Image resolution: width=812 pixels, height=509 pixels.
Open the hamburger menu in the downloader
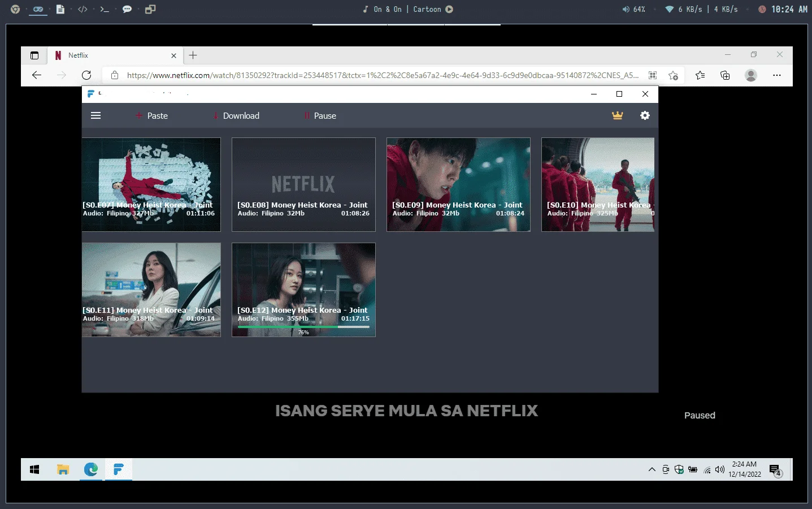(x=95, y=115)
